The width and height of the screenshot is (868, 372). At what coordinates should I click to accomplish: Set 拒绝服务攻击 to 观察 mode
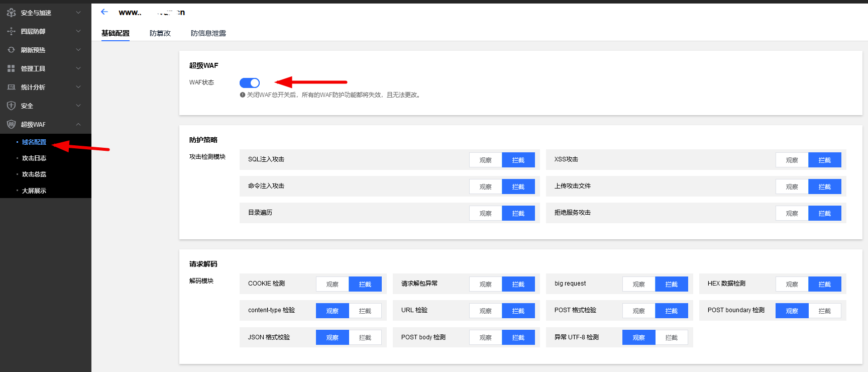pyautogui.click(x=792, y=213)
